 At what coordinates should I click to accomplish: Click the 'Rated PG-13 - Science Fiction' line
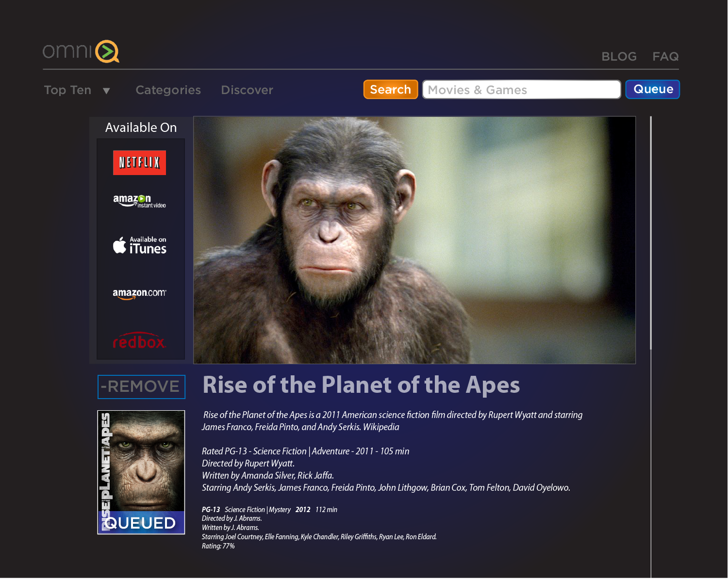(x=305, y=451)
